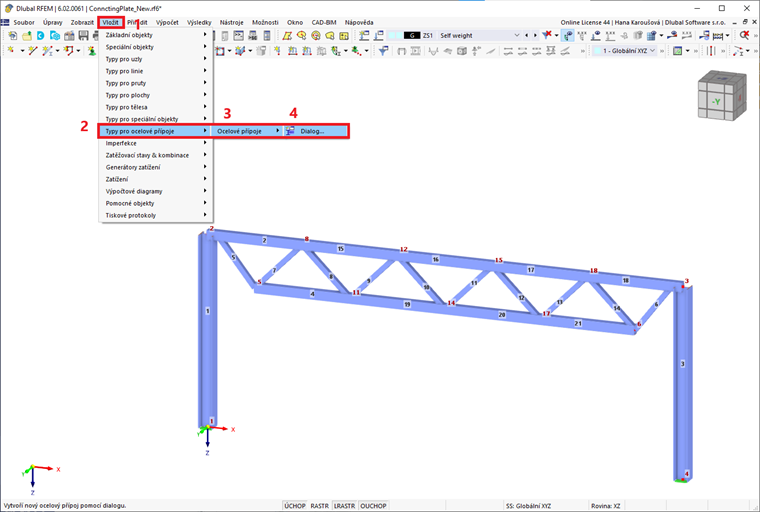Toggle RASTR grid in status bar
This screenshot has height=512, width=760.
319,506
